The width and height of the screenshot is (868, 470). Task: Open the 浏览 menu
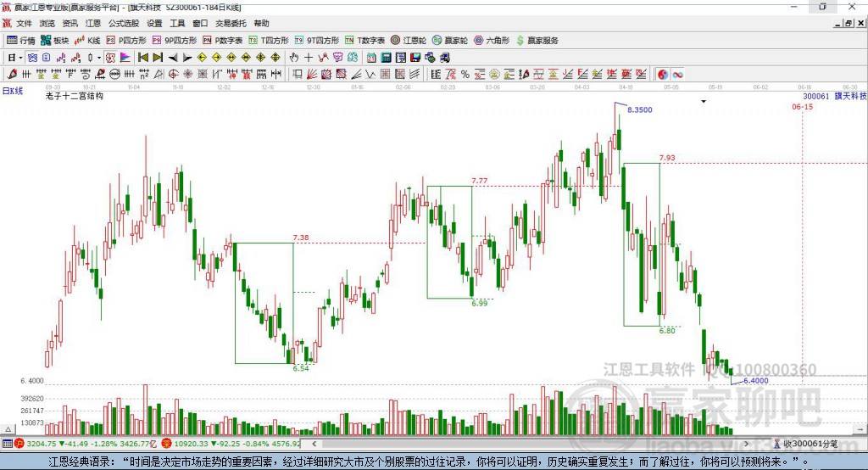(47, 23)
